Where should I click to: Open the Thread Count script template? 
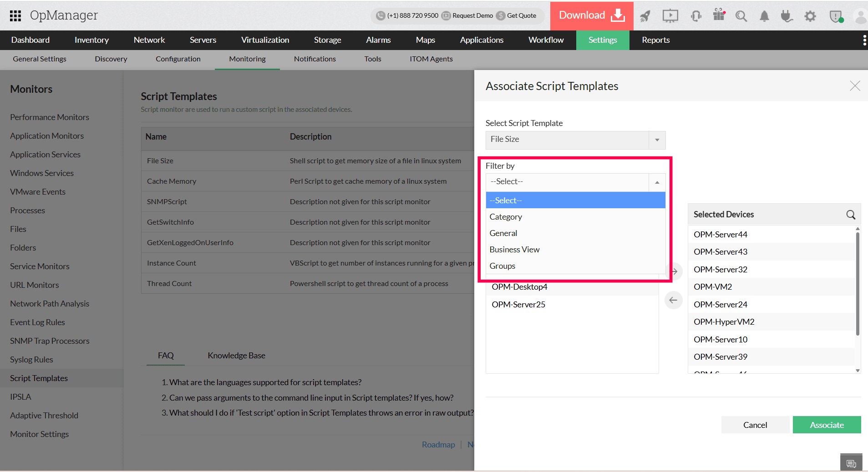169,284
